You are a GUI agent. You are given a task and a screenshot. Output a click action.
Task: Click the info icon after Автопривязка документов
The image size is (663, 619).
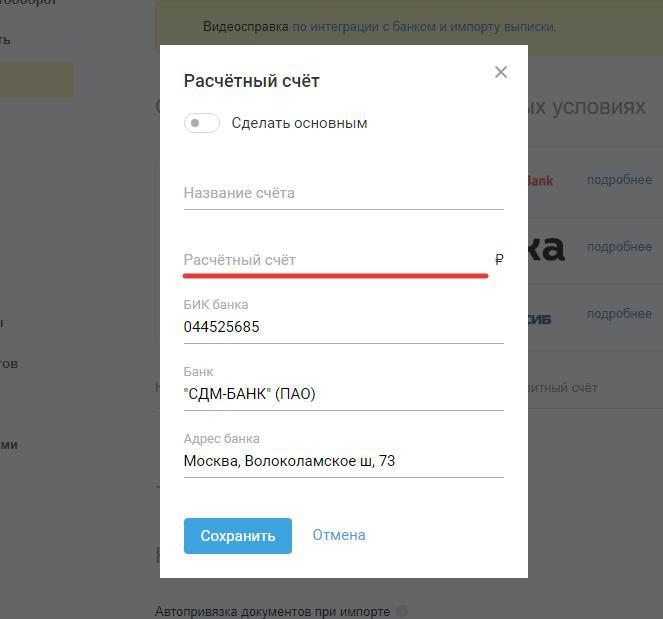tap(402, 611)
